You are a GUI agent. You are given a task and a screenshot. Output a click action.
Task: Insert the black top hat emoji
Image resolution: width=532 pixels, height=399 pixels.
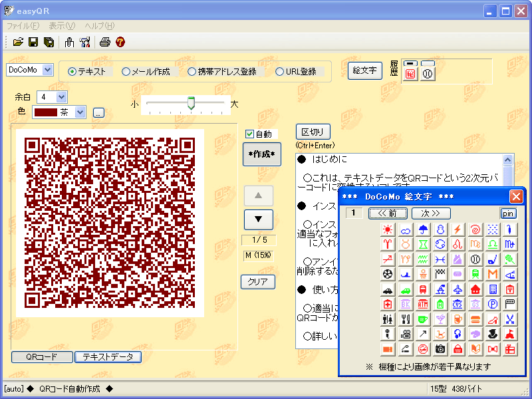[x=493, y=334]
